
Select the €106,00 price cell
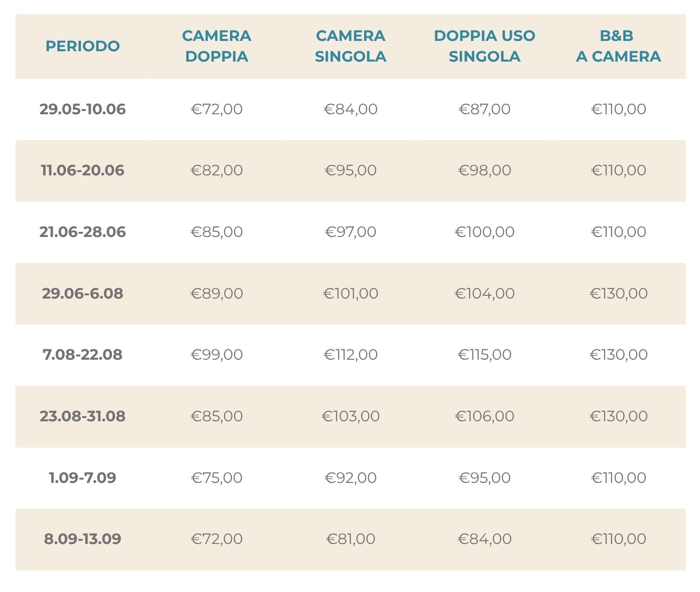click(x=485, y=416)
